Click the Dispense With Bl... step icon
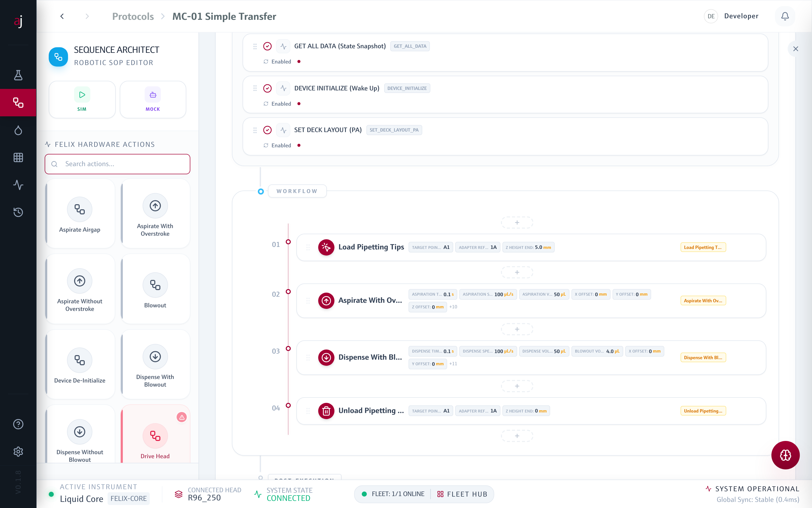This screenshot has width=812, height=508. (326, 357)
